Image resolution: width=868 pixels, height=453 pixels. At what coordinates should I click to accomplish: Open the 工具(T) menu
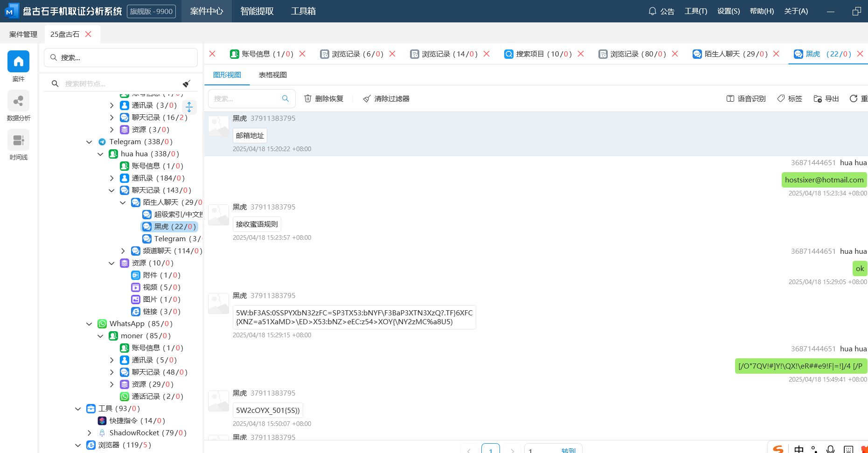click(x=696, y=11)
